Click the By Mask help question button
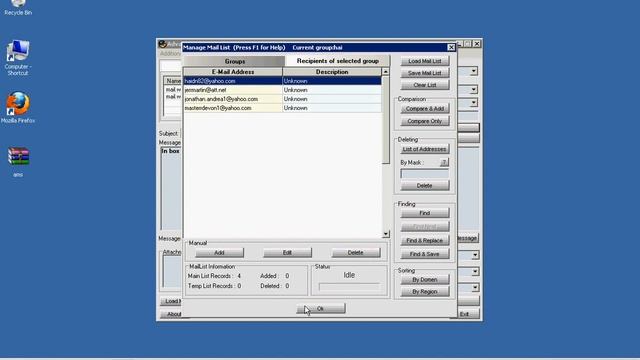The image size is (640, 360). pos(444,162)
